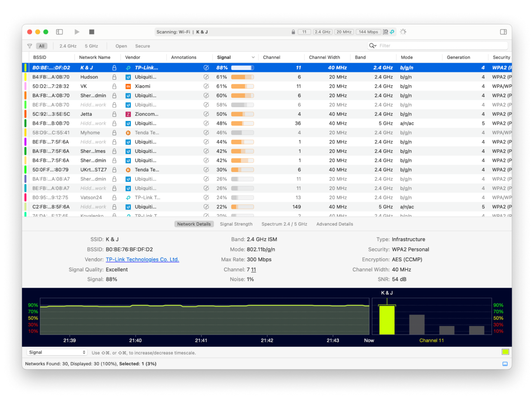
Task: Click the magenta color tag of BE:FB:...7:5F:6A row
Action: [x=25, y=142]
